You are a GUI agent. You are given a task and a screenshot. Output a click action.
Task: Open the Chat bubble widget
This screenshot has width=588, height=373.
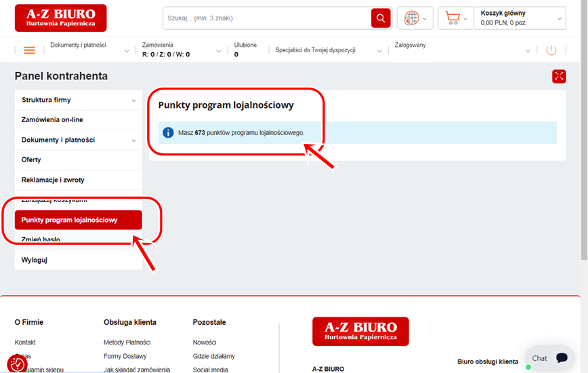click(x=549, y=358)
